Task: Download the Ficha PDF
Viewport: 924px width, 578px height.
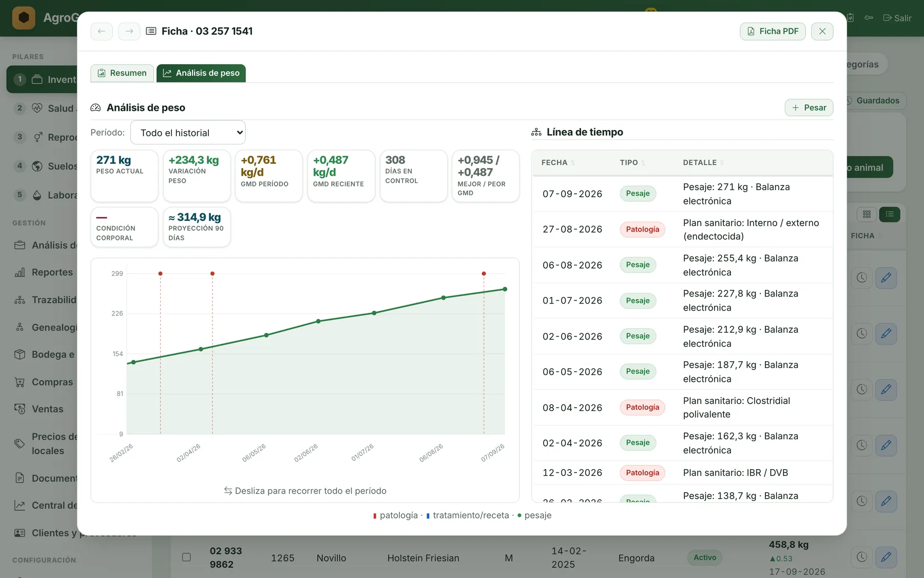Action: (x=773, y=31)
